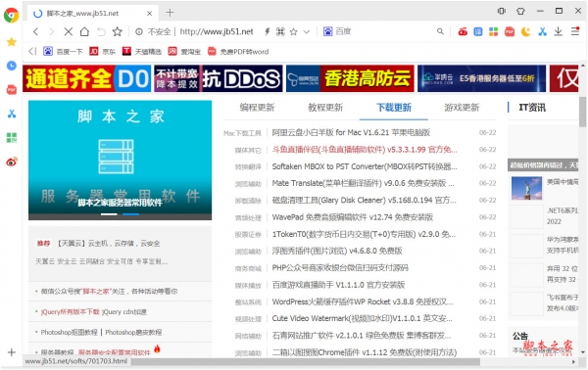Select the Baidu search engine icon
The image size is (588, 370).
click(327, 31)
